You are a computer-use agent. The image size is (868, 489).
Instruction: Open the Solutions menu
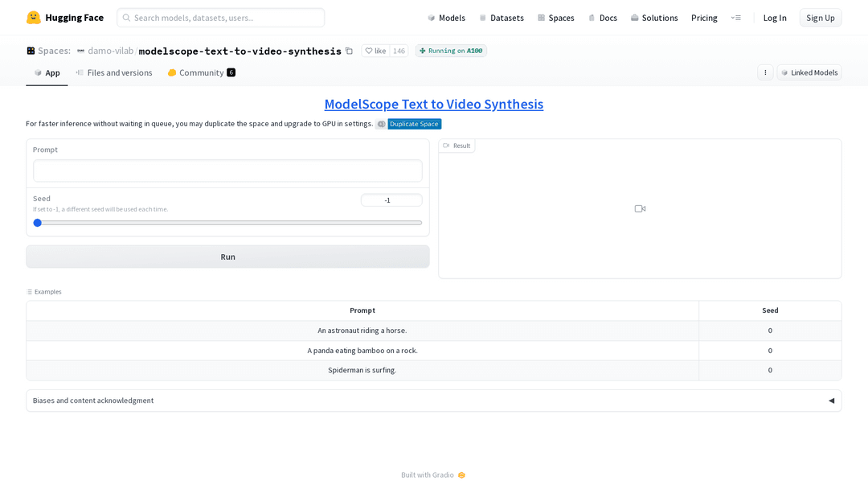click(654, 18)
